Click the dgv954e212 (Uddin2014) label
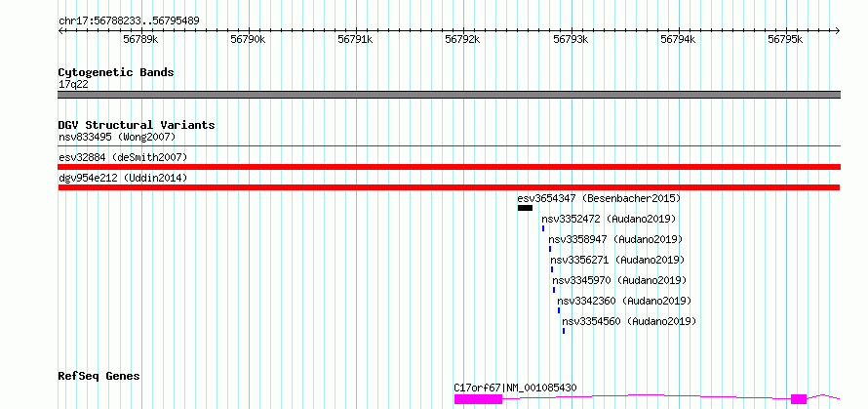 123,178
